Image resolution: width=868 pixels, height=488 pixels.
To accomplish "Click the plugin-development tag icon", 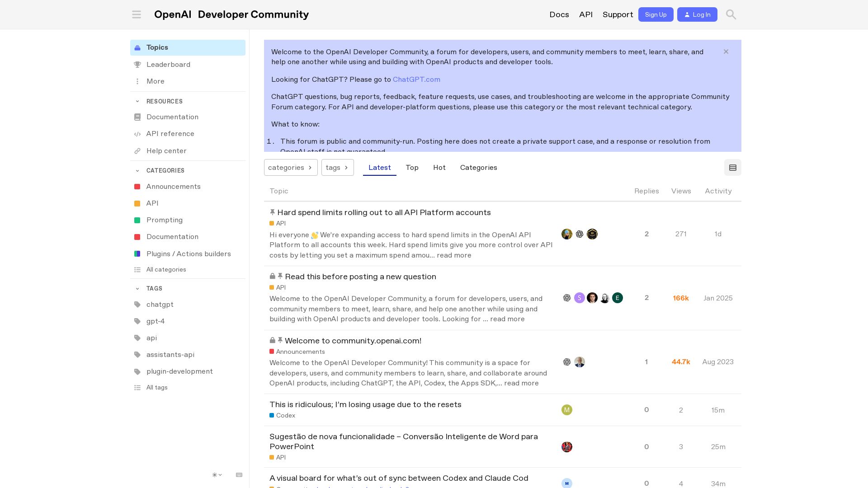I will coord(137,371).
